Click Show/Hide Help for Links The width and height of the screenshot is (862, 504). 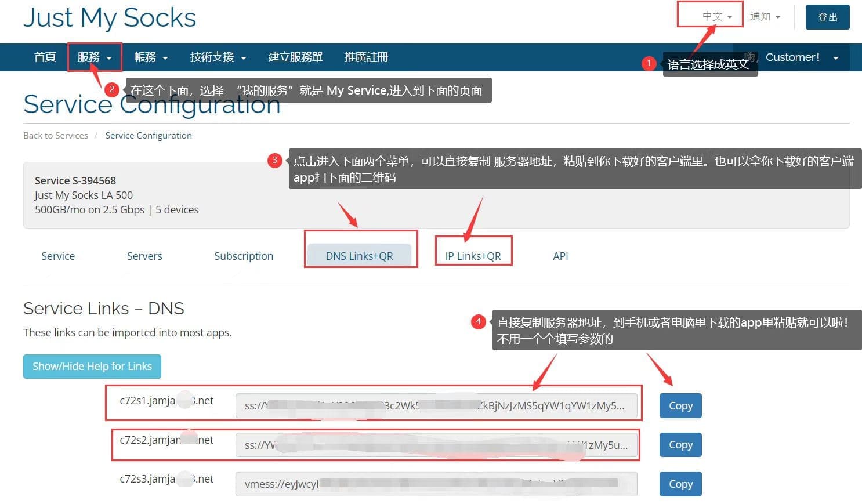(x=92, y=366)
